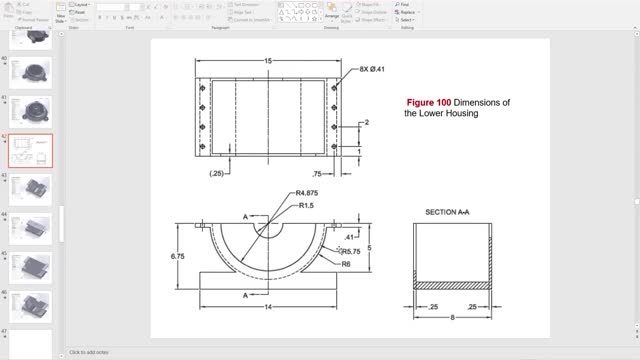
Task: Toggle Underline formatting
Action: click(114, 18)
